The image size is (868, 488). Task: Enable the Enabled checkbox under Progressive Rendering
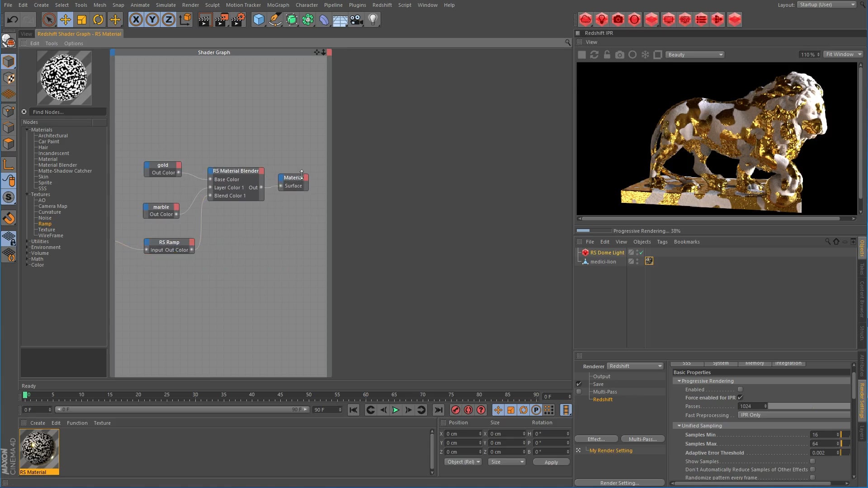740,389
